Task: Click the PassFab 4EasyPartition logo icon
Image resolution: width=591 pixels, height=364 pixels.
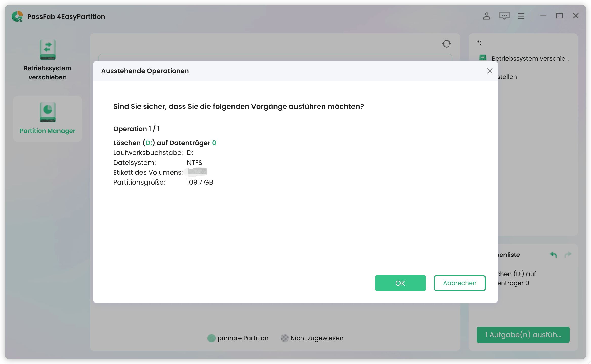Action: (17, 16)
